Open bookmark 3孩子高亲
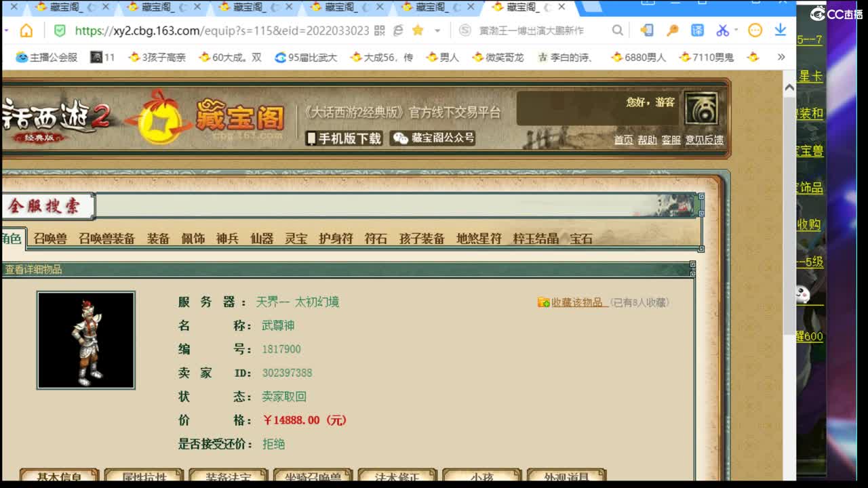868x488 pixels. click(157, 58)
